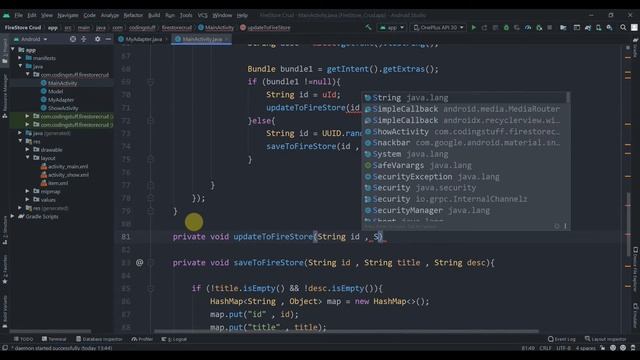
Task: Click Collapse All icon in Project panel
Action: point(84,39)
